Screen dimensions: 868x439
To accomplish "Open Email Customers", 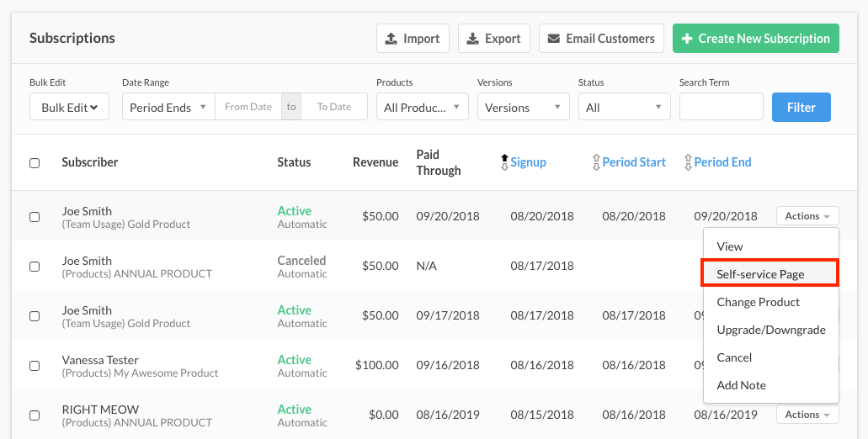I will pyautogui.click(x=601, y=38).
